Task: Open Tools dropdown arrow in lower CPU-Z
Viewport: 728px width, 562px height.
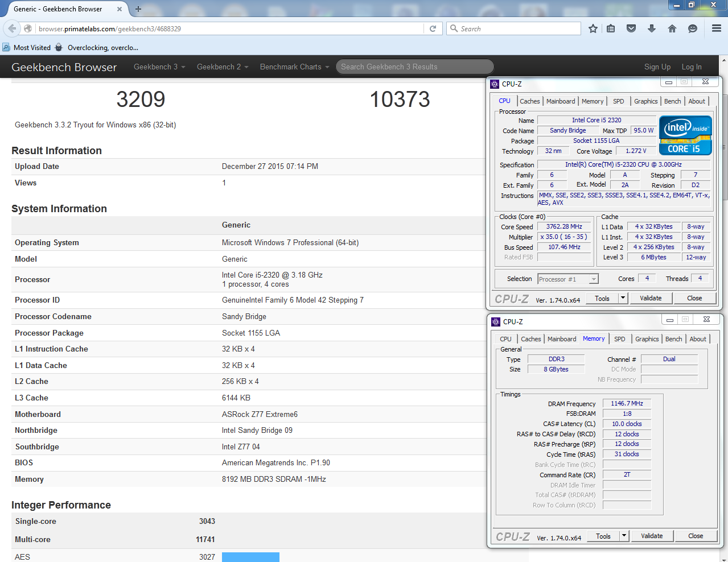Action: pyautogui.click(x=624, y=536)
